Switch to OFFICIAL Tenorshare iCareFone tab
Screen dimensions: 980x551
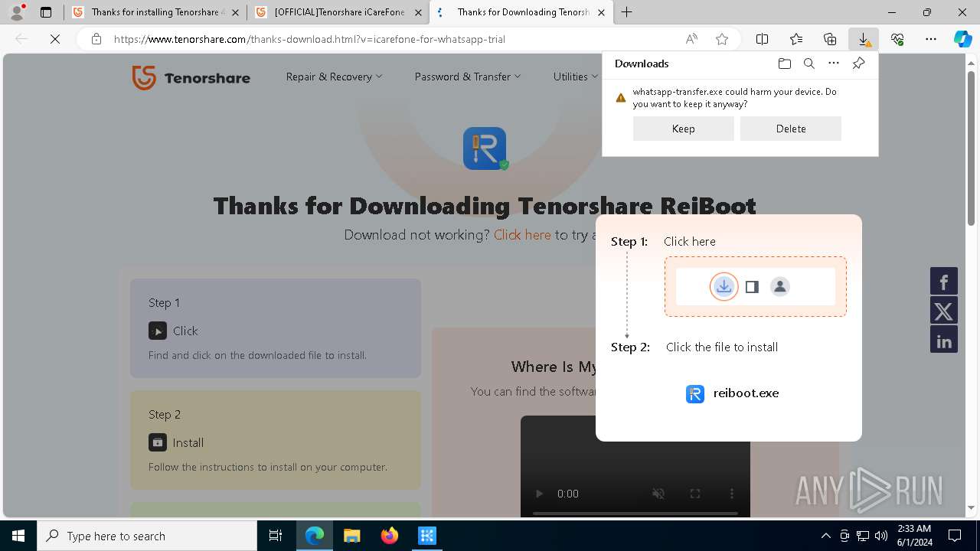(338, 12)
